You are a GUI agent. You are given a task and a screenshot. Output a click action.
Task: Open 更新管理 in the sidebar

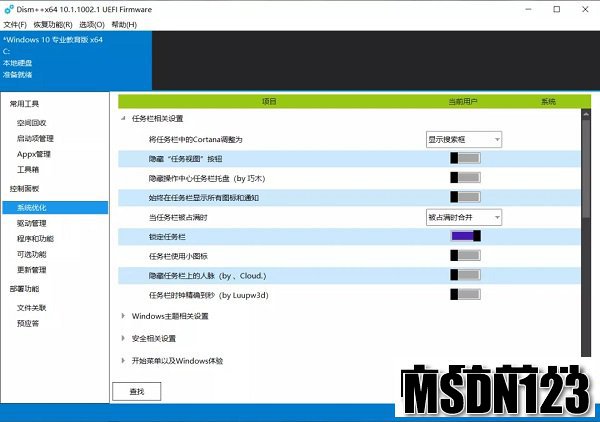click(31, 270)
